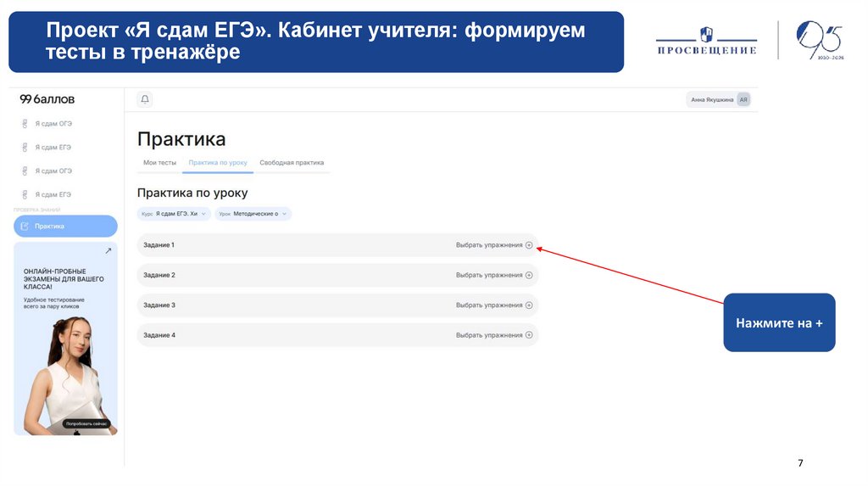Viewport: 868px width, 487px height.
Task: Click the 95 anniversary logo
Action: (820, 40)
